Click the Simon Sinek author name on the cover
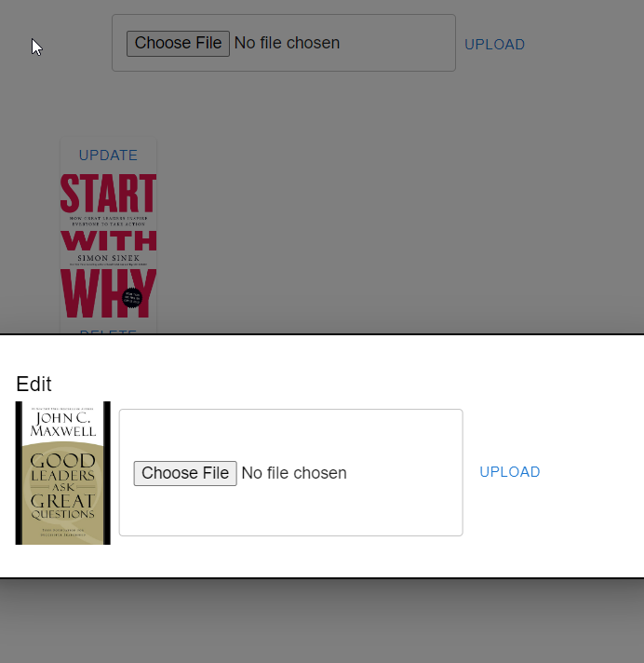Viewport: 644px width, 663px height. (x=109, y=258)
